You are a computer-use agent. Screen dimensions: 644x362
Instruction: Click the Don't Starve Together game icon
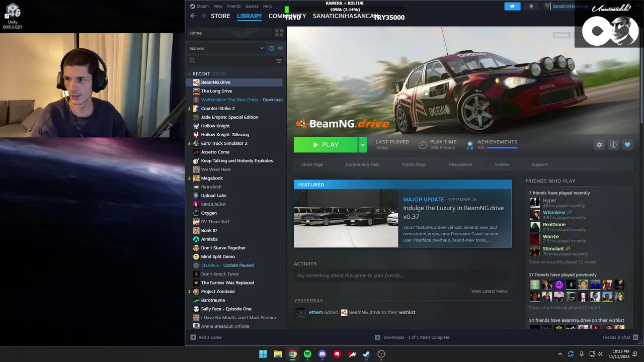pos(196,248)
